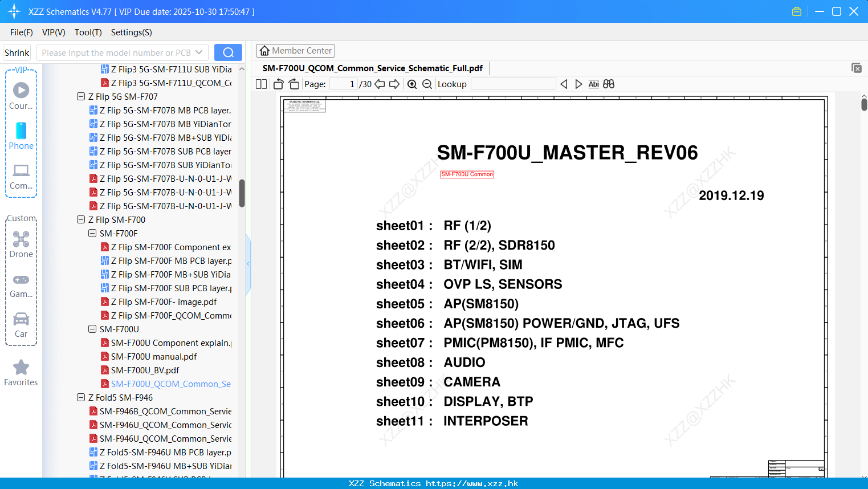
Task: Open Z Flip SM-F700F- image.pdf
Action: coord(159,301)
